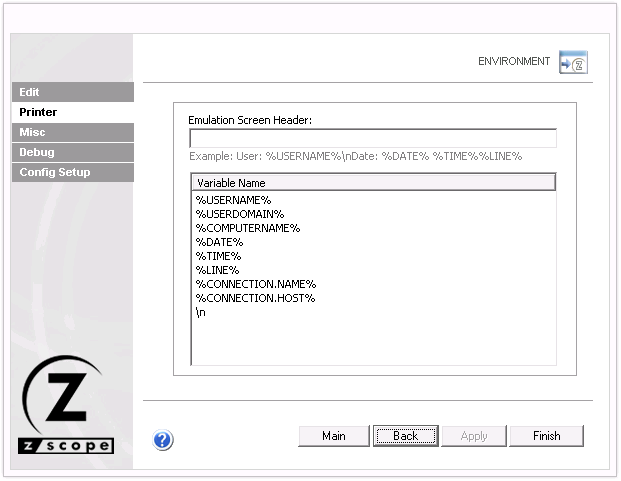
Task: Select the %TIME% variable row
Action: [x=218, y=256]
